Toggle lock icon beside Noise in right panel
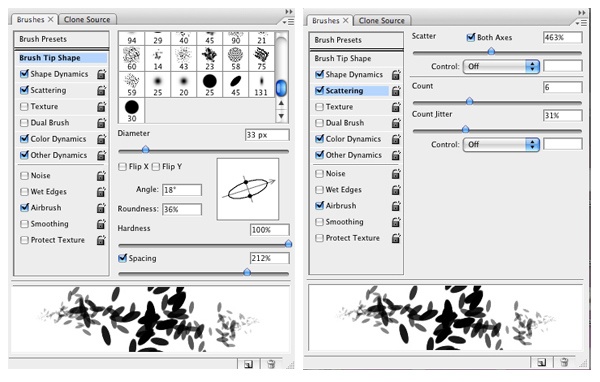This screenshot has width=600, height=382. (396, 174)
